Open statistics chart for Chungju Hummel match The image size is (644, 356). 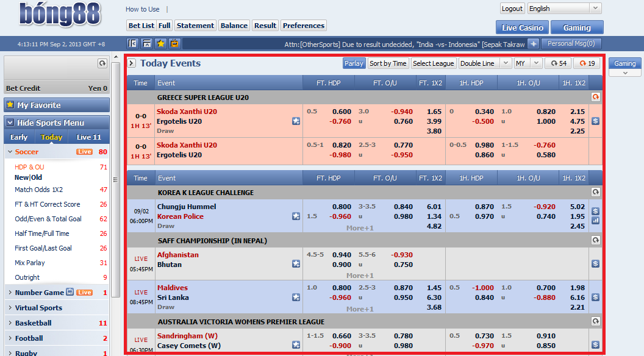596,221
